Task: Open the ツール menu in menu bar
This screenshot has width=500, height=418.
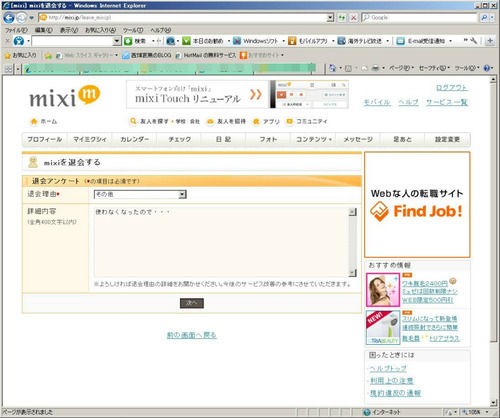Action: [133, 30]
